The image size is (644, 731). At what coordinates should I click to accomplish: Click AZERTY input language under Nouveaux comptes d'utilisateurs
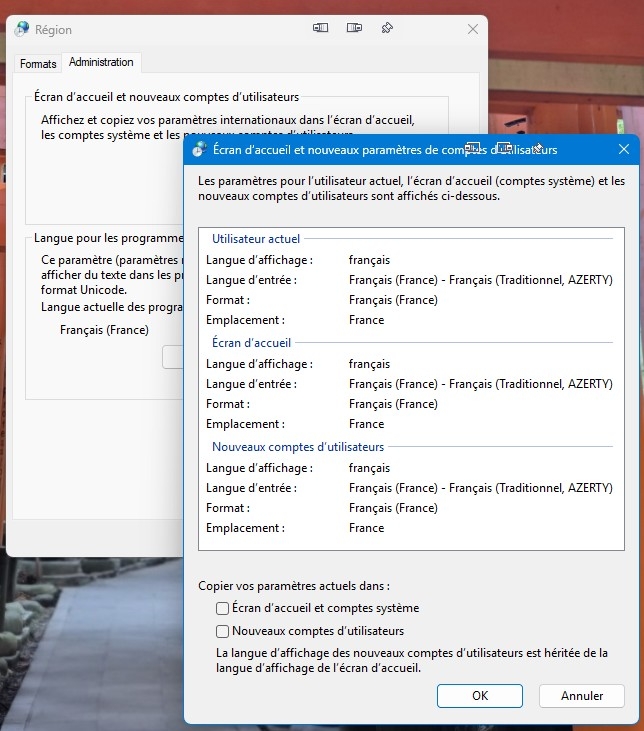click(481, 488)
